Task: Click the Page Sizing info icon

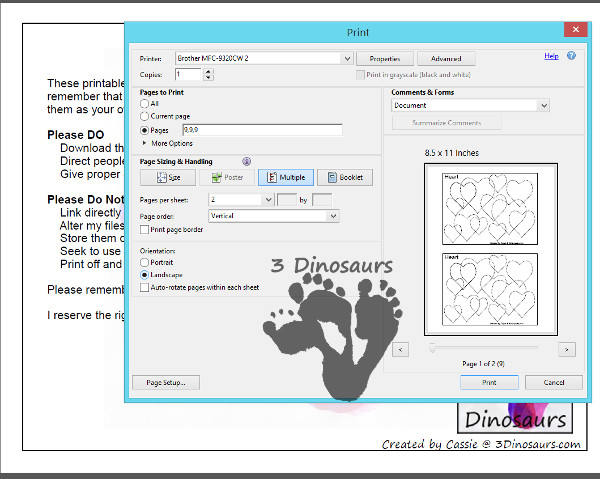Action: click(x=246, y=161)
